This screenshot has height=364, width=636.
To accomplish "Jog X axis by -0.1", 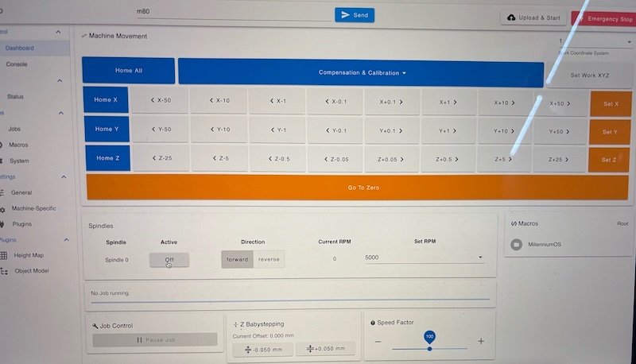I will coord(335,102).
